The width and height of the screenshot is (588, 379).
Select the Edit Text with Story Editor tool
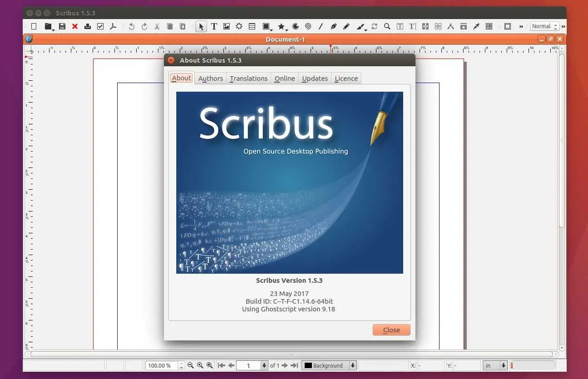[x=413, y=27]
